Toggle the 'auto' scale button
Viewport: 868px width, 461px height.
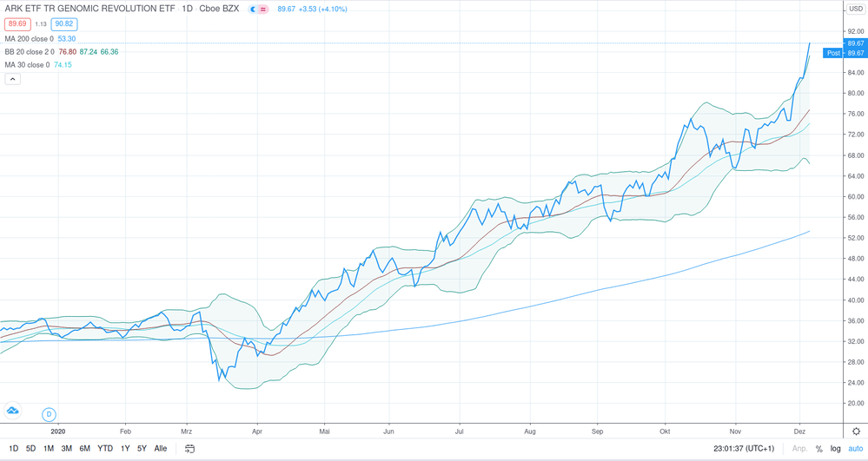click(856, 449)
